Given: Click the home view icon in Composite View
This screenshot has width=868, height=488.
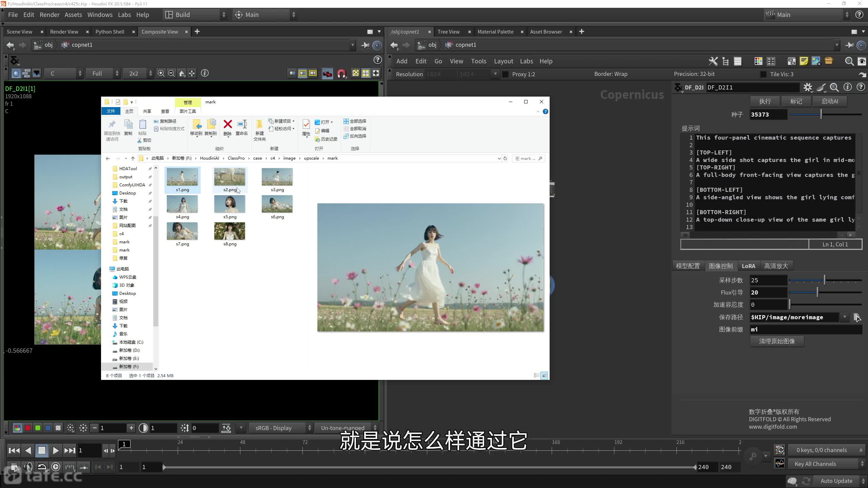Looking at the screenshot, I should pyautogui.click(x=182, y=73).
